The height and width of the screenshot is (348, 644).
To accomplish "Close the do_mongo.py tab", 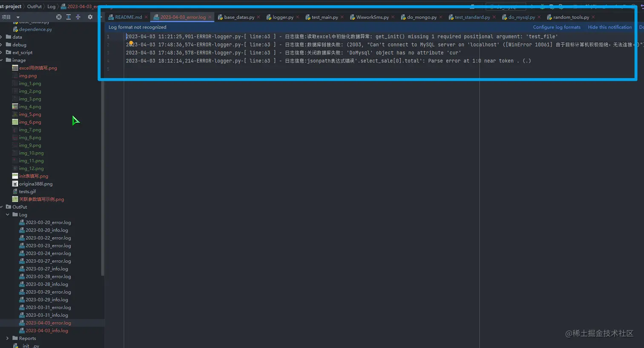I will coord(440,17).
